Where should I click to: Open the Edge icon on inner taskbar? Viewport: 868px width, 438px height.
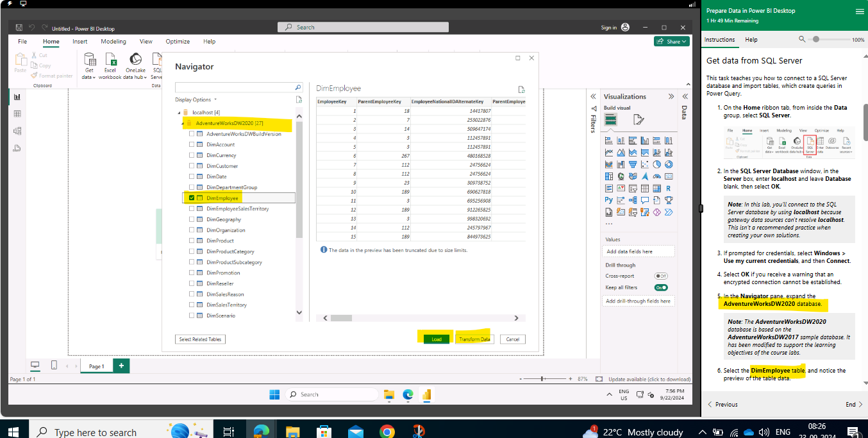pyautogui.click(x=407, y=394)
